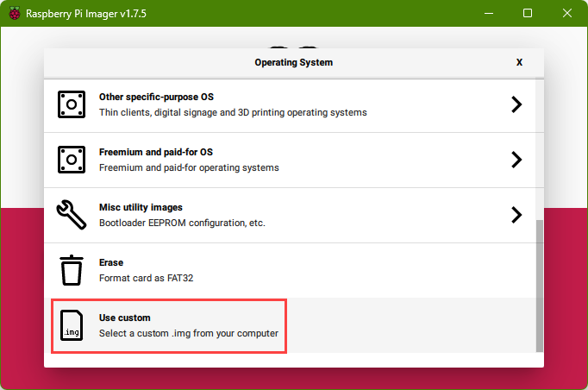Click 'Raspberry Pi Imager v1.7.5' window title
Screen dimensions: 588x390
click(86, 14)
